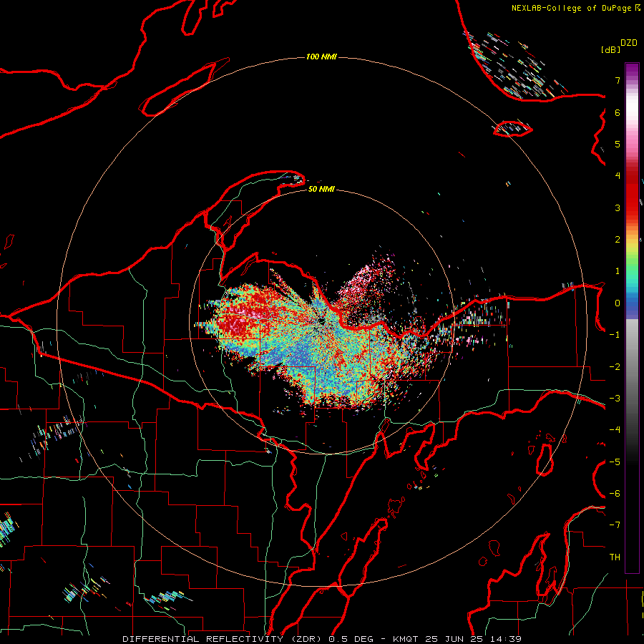Click the 25 JUN 25 date stamp
This screenshot has height=644, width=644.
[454, 639]
